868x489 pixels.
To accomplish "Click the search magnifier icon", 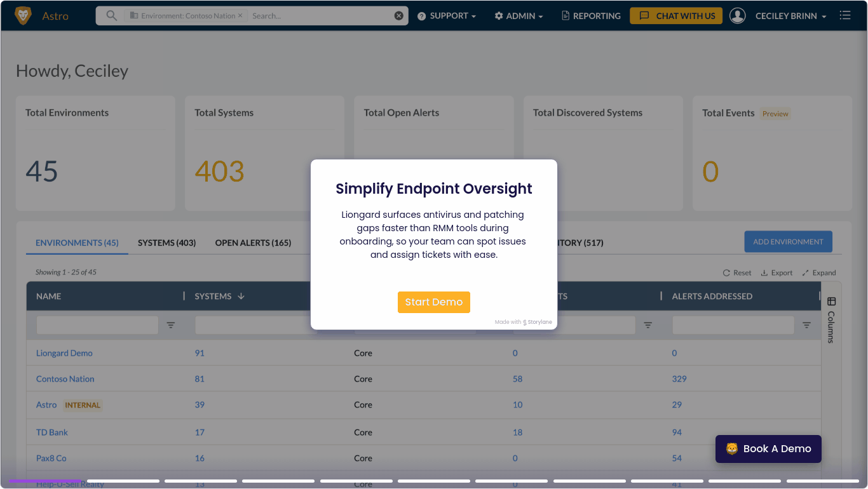I will (111, 16).
